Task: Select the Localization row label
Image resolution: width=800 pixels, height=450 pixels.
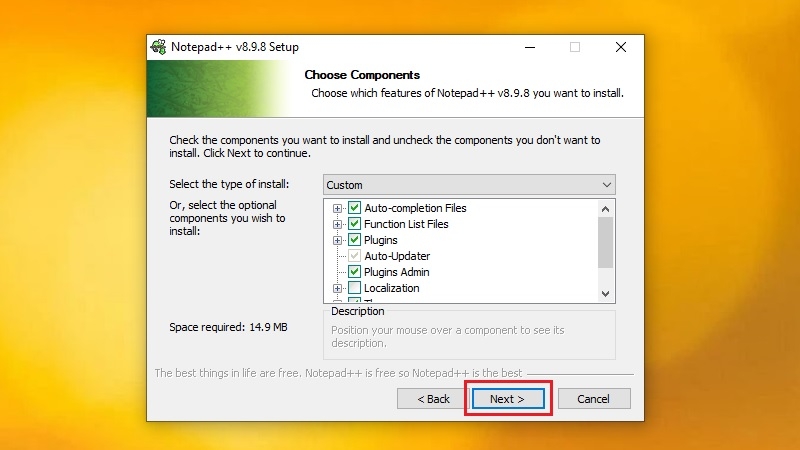Action: pyautogui.click(x=391, y=288)
